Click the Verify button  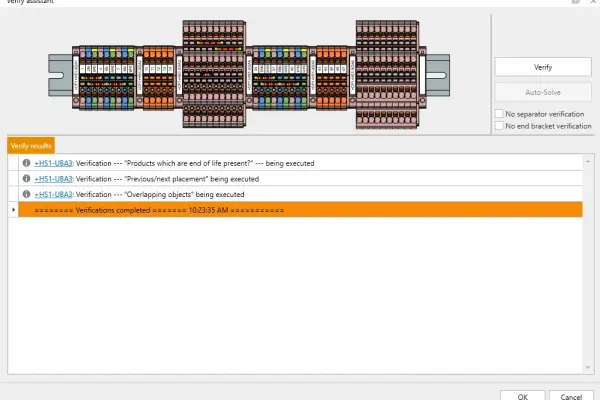point(543,66)
